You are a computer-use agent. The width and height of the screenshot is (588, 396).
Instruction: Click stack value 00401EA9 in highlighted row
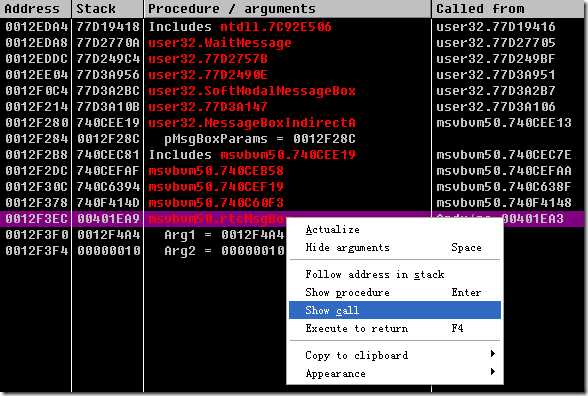coord(108,219)
